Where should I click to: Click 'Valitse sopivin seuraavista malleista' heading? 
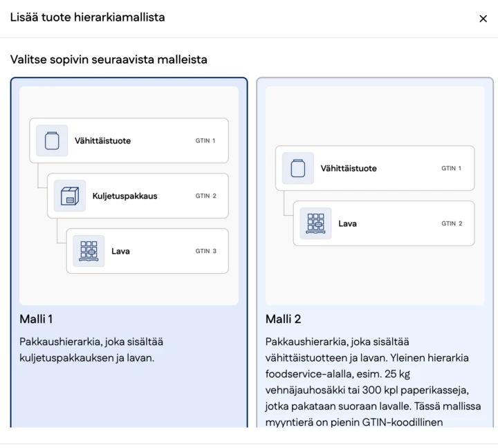click(109, 59)
